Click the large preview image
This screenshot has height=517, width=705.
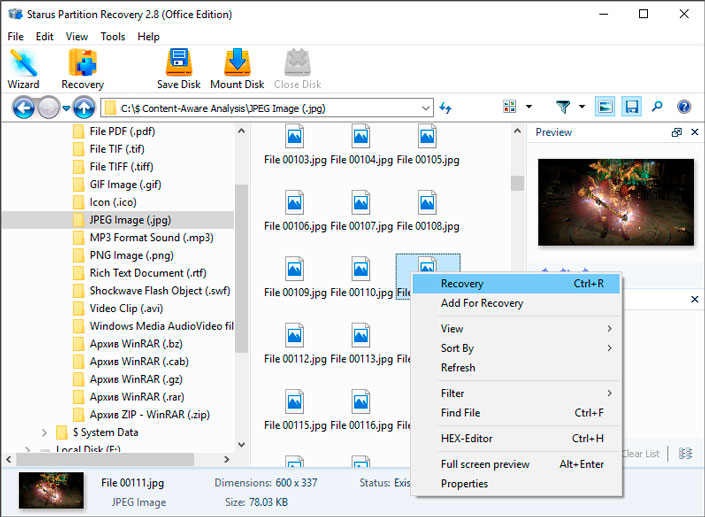click(616, 202)
